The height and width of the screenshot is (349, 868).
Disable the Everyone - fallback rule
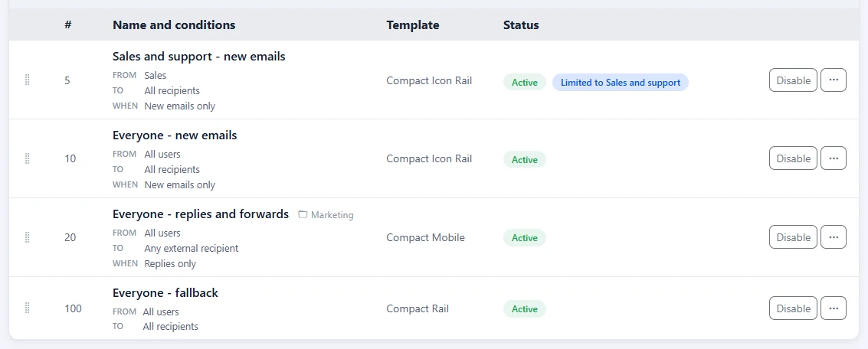793,308
